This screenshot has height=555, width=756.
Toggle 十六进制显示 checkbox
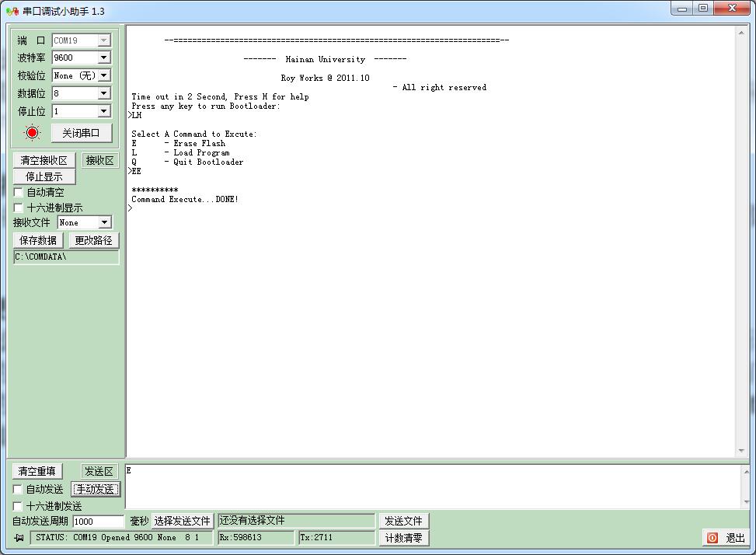(19, 208)
